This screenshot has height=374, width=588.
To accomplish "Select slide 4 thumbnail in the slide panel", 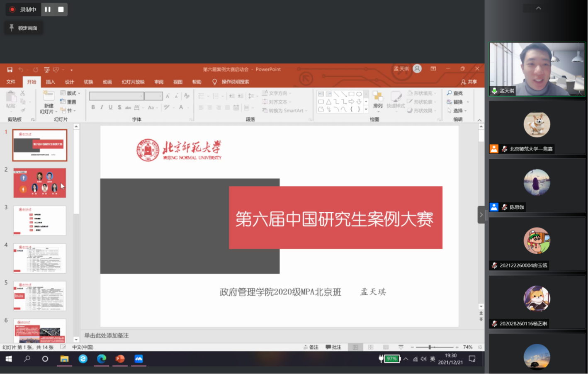I will click(x=40, y=258).
